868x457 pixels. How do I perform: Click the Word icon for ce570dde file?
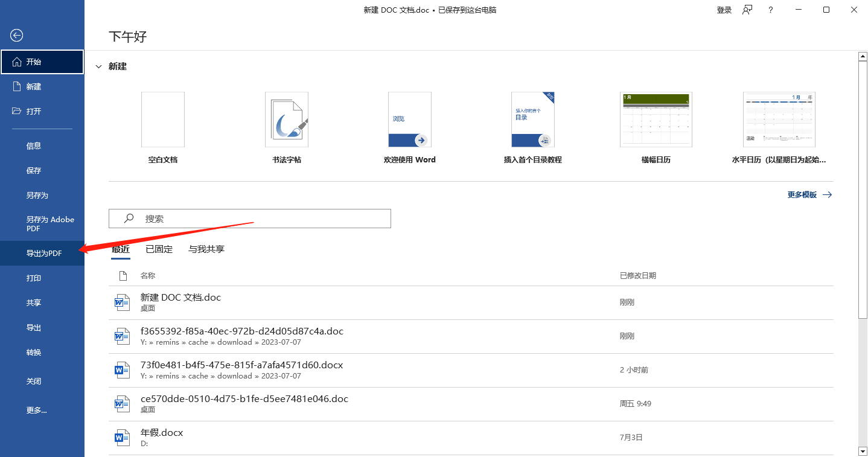pyautogui.click(x=123, y=404)
